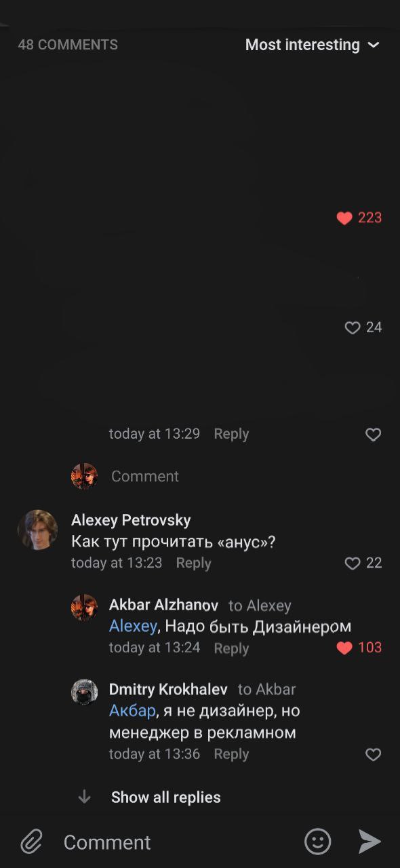Send the comment with paper plane icon
The width and height of the screenshot is (400, 868).
click(x=369, y=842)
